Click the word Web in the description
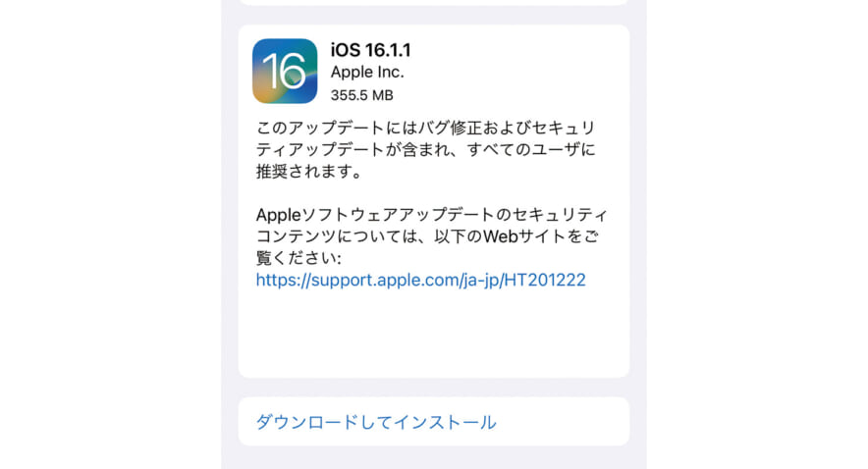This screenshot has height=469, width=868. (x=501, y=236)
